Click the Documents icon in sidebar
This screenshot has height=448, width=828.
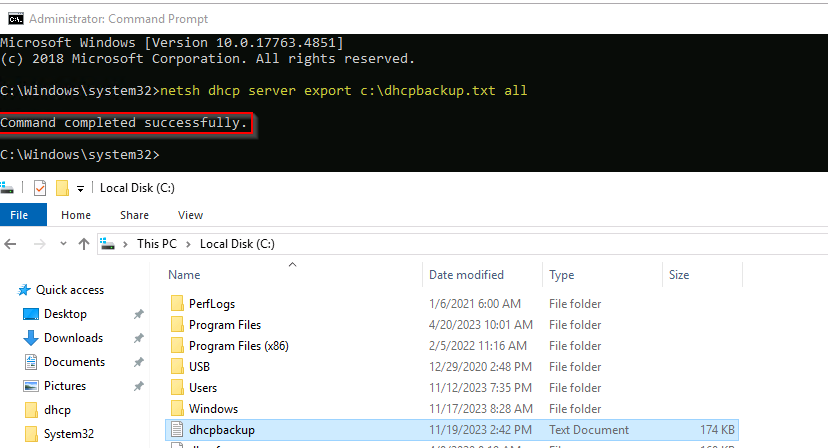tap(31, 362)
